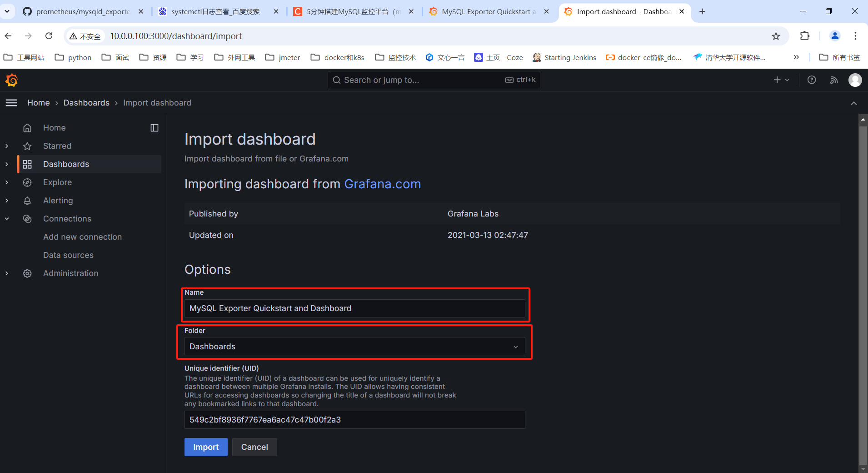Image resolution: width=868 pixels, height=473 pixels.
Task: Focus the Search or jump to field
Action: coord(434,80)
